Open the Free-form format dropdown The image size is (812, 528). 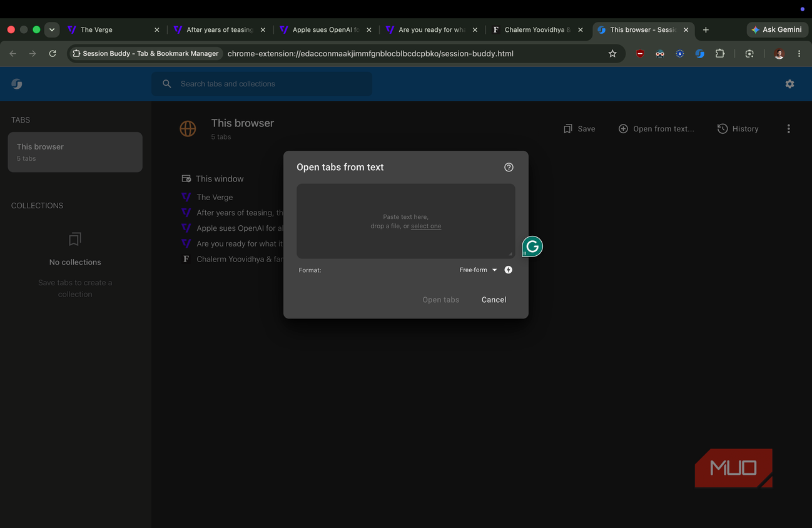tap(478, 270)
